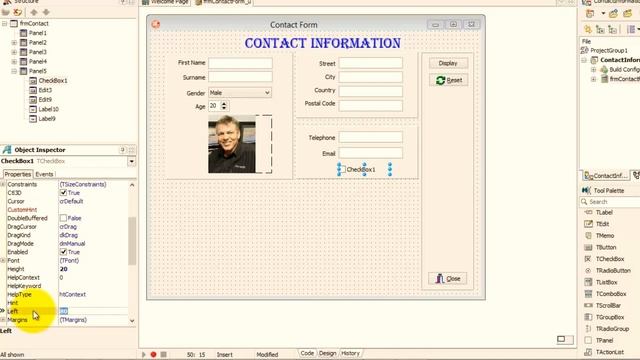Click Structure toolbar move up arrow
640x360 pixels.
click(x=34, y=12)
